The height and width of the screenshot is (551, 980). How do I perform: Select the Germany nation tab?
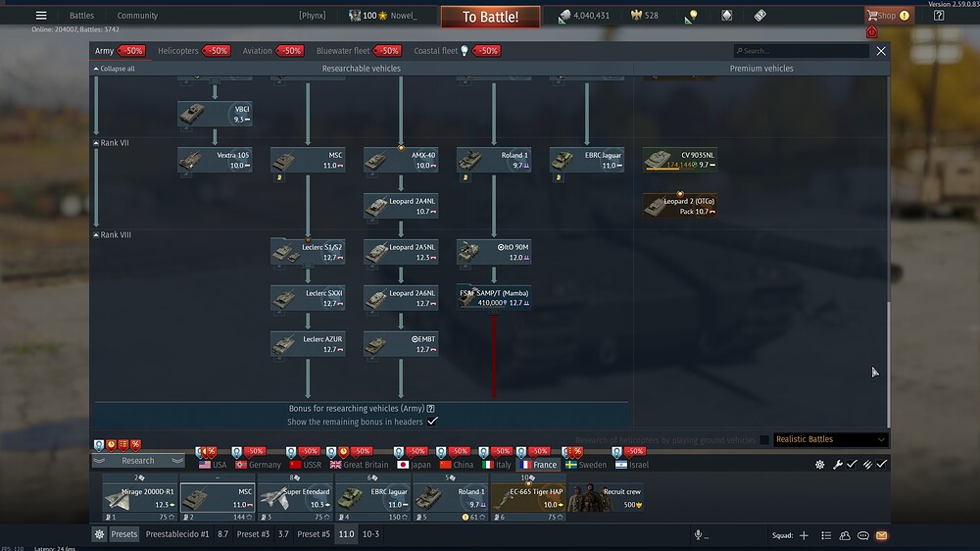pos(258,465)
